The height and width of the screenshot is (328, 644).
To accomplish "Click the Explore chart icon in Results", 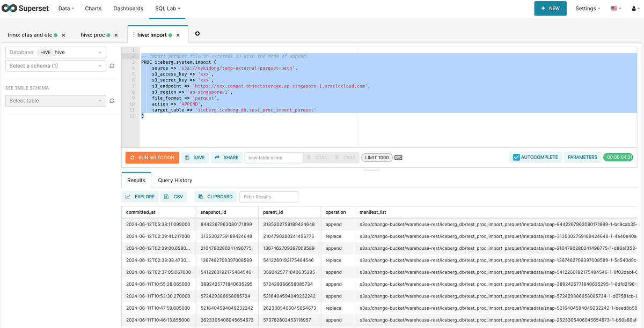I will [128, 196].
